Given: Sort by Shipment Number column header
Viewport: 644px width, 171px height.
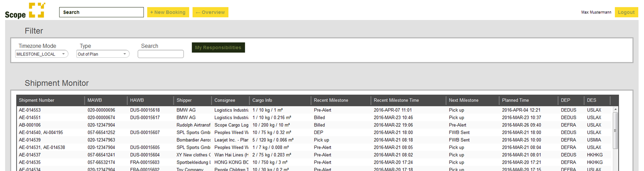Looking at the screenshot, I should point(37,101).
